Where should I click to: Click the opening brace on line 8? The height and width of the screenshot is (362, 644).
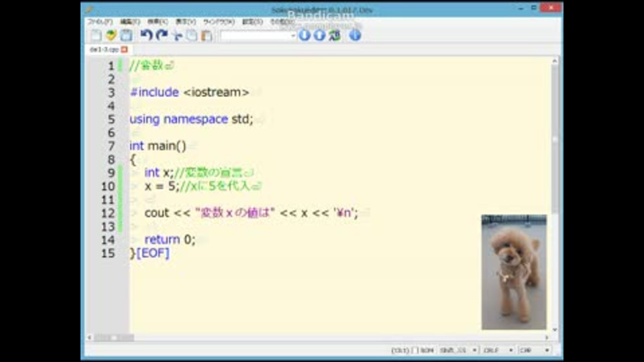(132, 160)
